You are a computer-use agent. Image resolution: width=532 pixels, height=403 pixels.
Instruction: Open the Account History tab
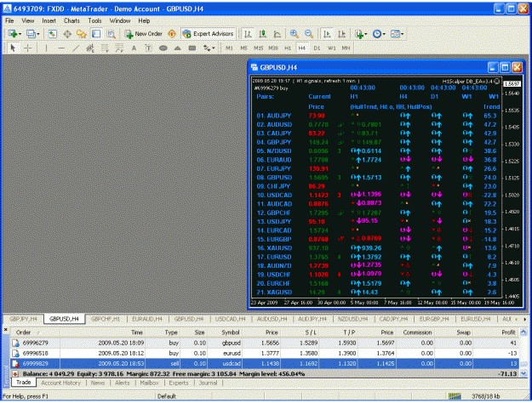(60, 383)
